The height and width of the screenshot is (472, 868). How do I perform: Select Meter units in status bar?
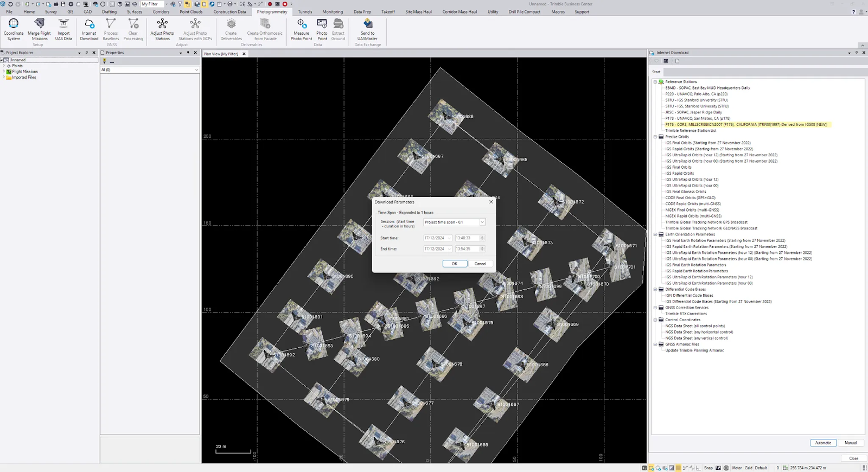(x=737, y=468)
